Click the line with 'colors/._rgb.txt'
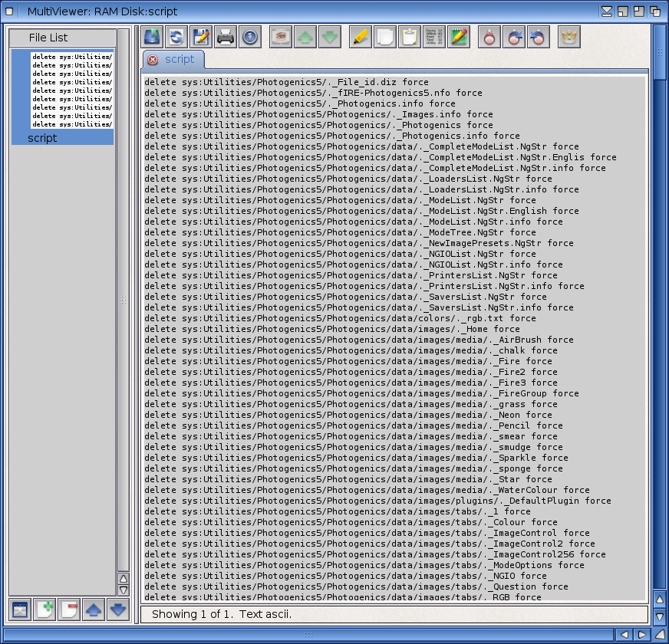The image size is (669, 644). (x=340, y=317)
